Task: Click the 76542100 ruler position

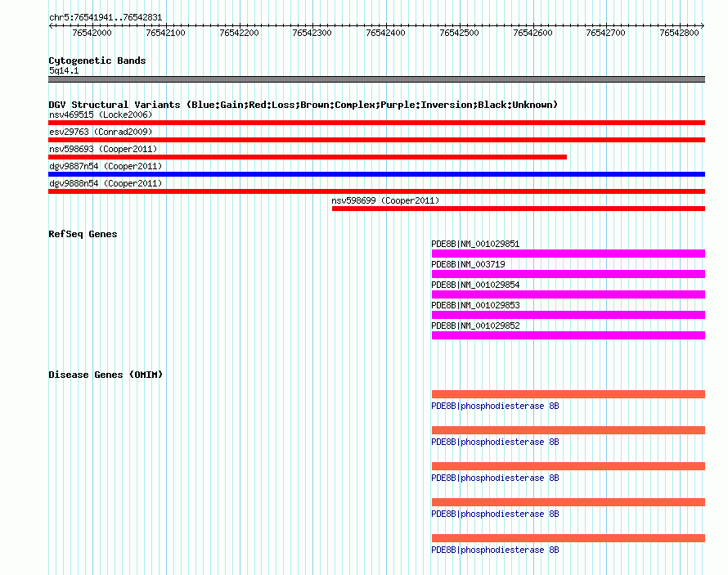Action: click(x=165, y=33)
